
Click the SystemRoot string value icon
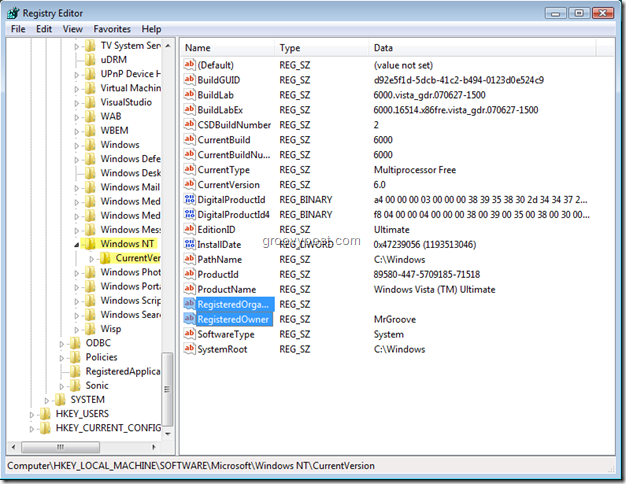[x=189, y=349]
